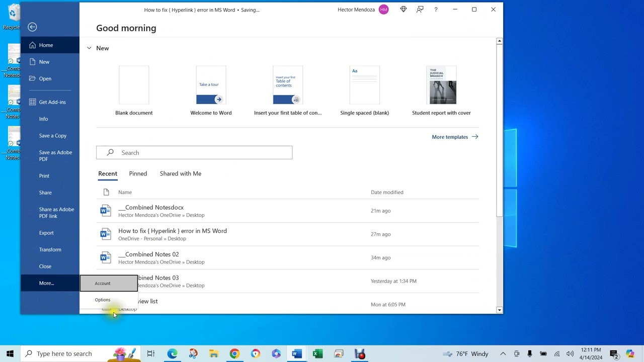
Task: Launch Microsoft Edge from taskbar
Action: (x=172, y=353)
